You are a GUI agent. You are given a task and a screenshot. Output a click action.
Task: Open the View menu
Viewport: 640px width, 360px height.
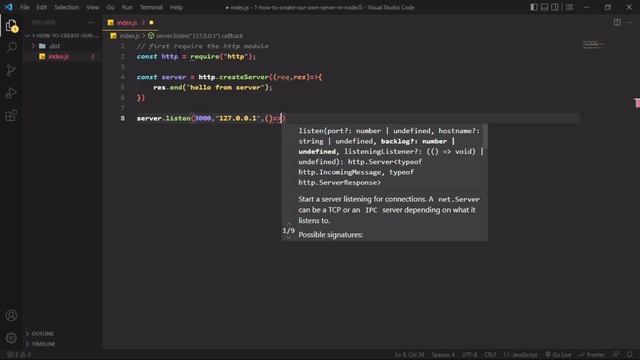click(93, 7)
